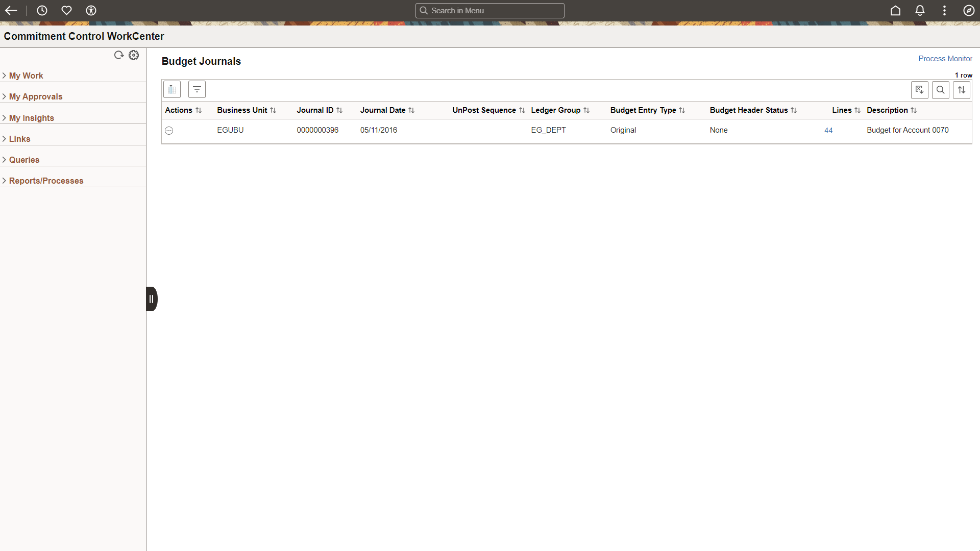Open the Process Monitor link

[945, 59]
